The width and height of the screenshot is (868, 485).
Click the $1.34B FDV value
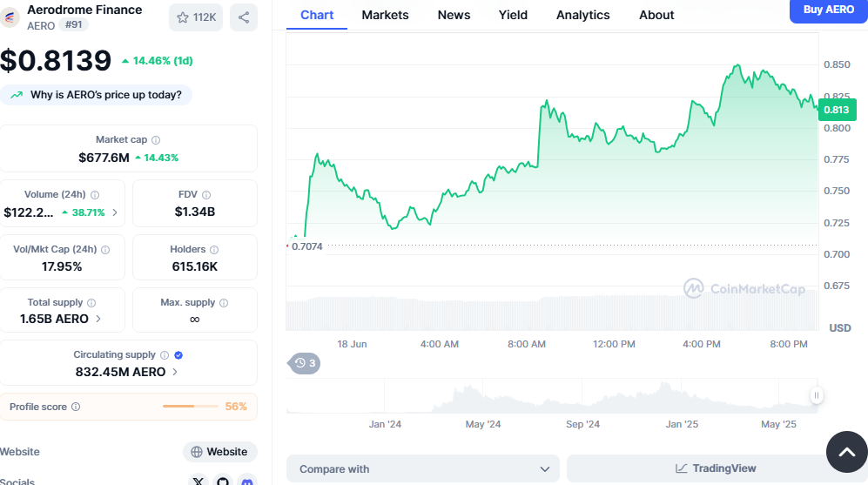195,212
